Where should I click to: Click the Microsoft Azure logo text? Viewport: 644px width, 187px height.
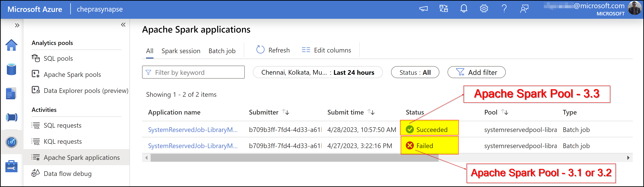pyautogui.click(x=35, y=9)
